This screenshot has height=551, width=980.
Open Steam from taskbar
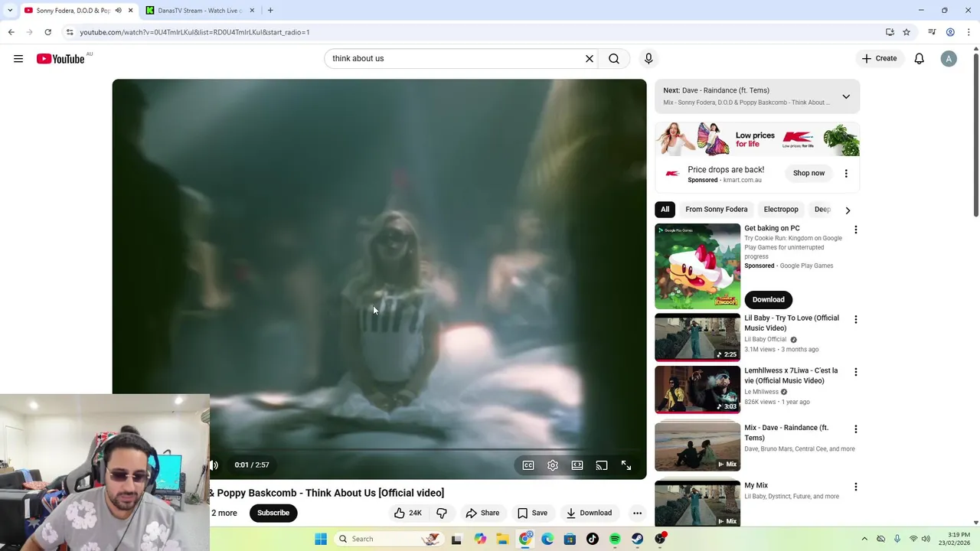pyautogui.click(x=637, y=539)
